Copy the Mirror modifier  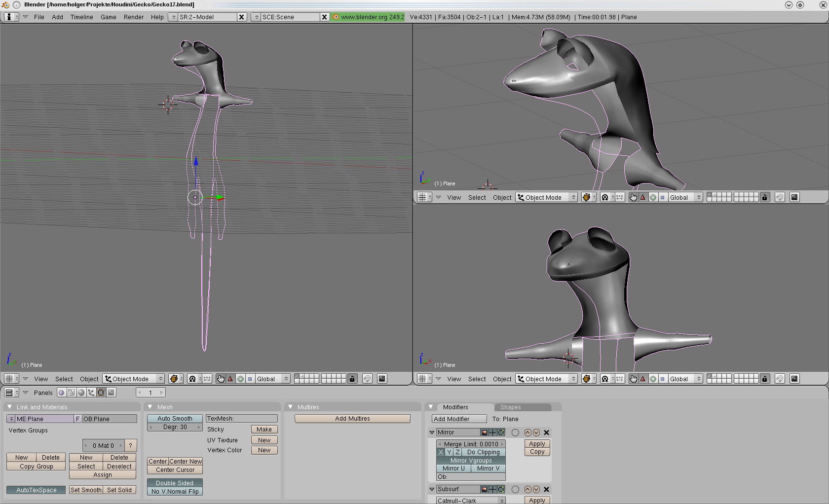point(537,452)
